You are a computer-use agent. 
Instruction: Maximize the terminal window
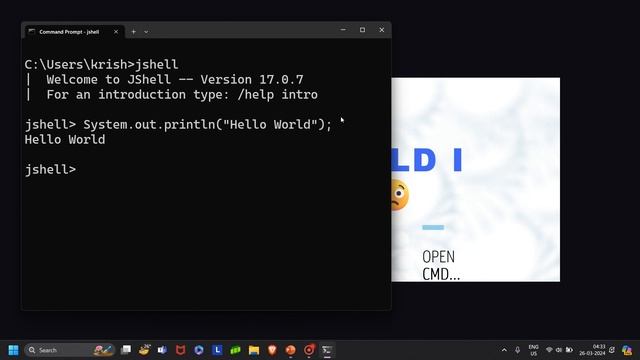click(x=362, y=30)
